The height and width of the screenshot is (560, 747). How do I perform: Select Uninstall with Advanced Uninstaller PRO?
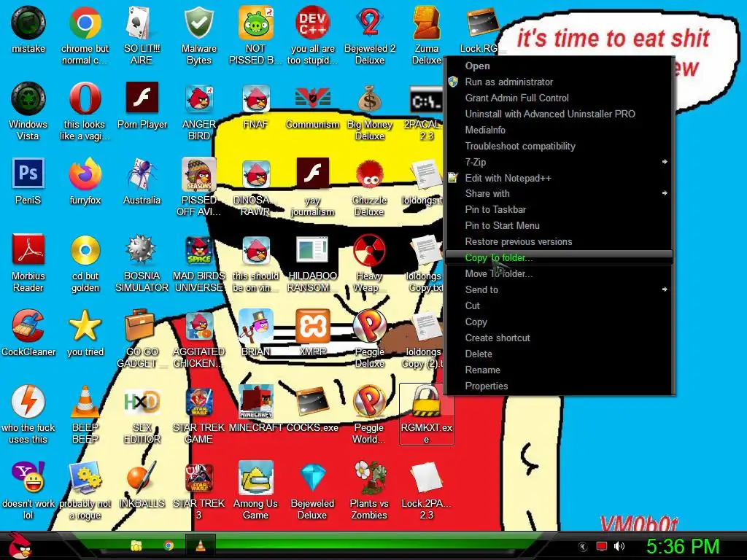[x=560, y=114]
